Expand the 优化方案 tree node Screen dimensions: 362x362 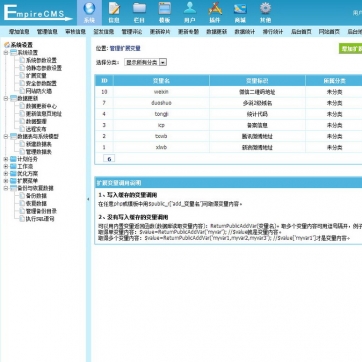pos(6,174)
